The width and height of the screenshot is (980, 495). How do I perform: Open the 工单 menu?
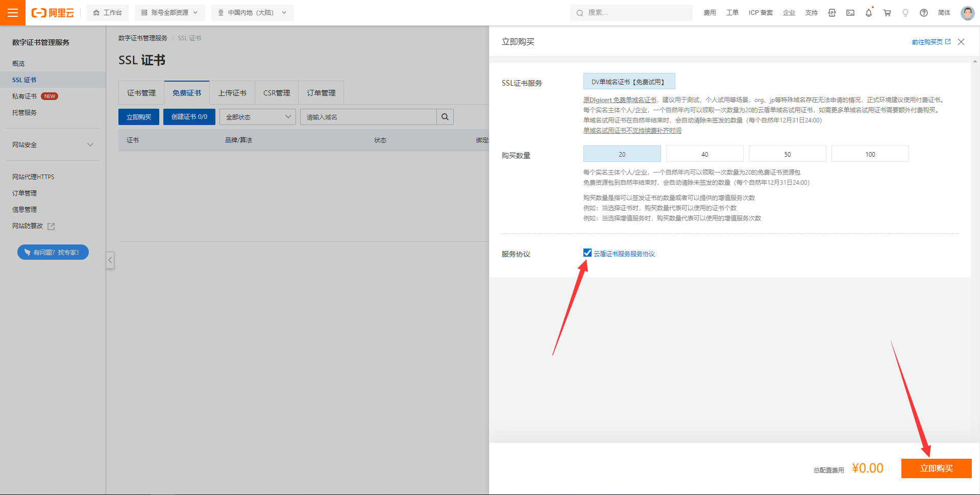click(x=732, y=13)
